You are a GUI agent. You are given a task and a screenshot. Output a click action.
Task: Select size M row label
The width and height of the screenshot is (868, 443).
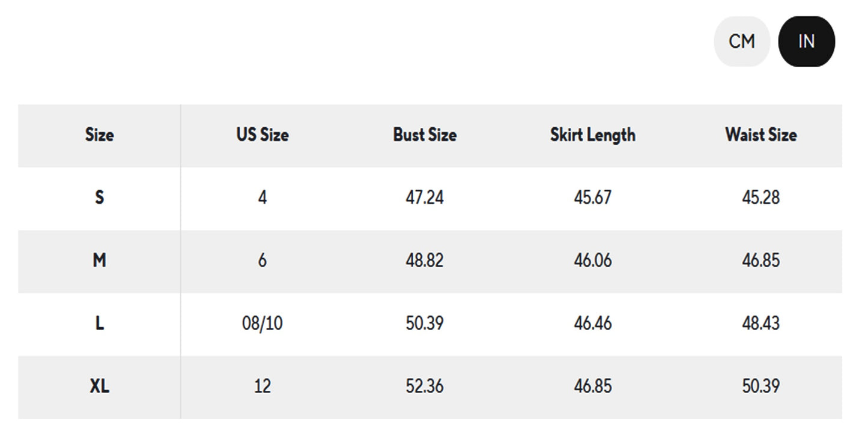tap(99, 261)
